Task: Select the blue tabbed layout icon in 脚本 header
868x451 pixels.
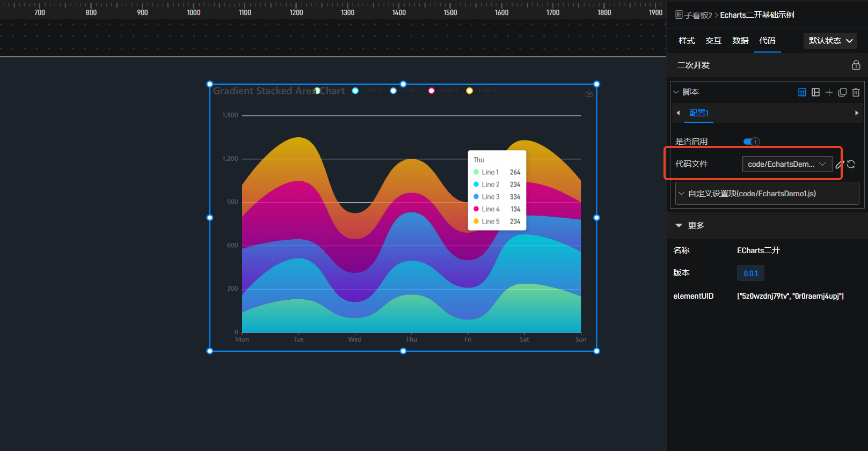Action: click(802, 92)
